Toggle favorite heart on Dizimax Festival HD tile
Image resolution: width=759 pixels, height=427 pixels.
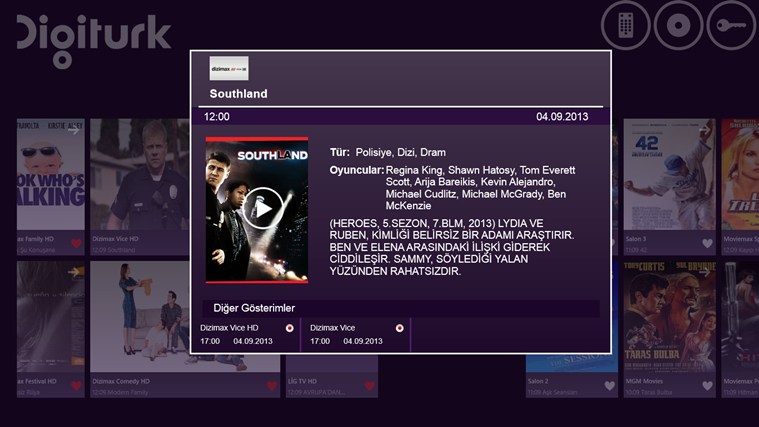coord(76,386)
